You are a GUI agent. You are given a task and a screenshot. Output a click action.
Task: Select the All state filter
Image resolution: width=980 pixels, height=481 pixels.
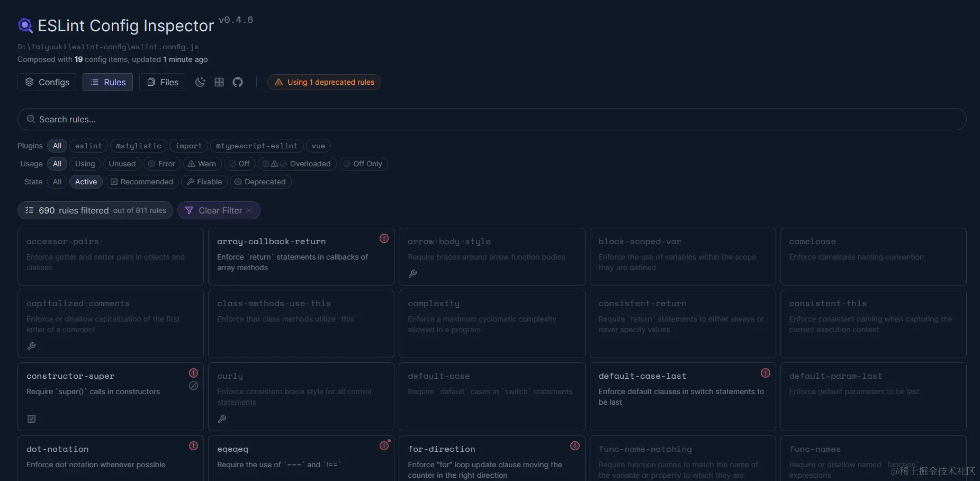tap(57, 182)
